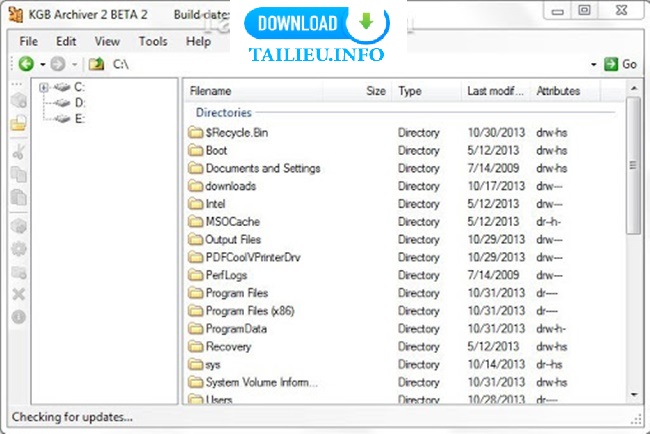Click the drive icon next to E:

(x=62, y=119)
